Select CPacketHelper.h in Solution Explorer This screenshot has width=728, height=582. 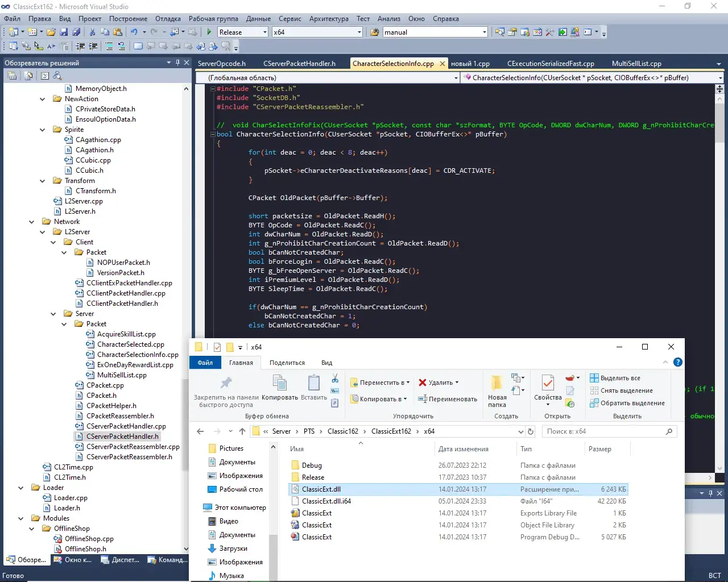point(111,406)
